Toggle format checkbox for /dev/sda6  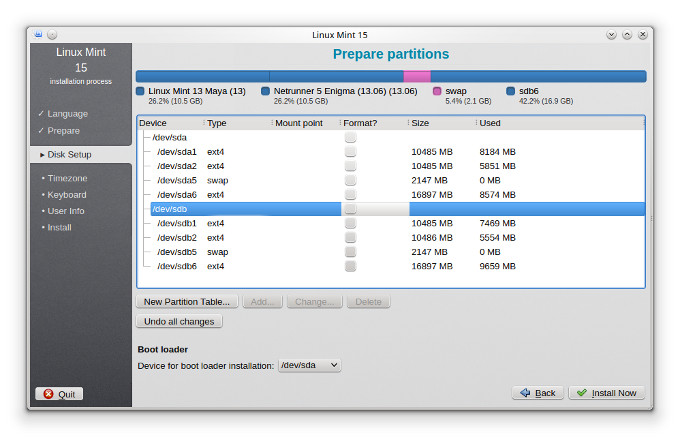[x=350, y=195]
